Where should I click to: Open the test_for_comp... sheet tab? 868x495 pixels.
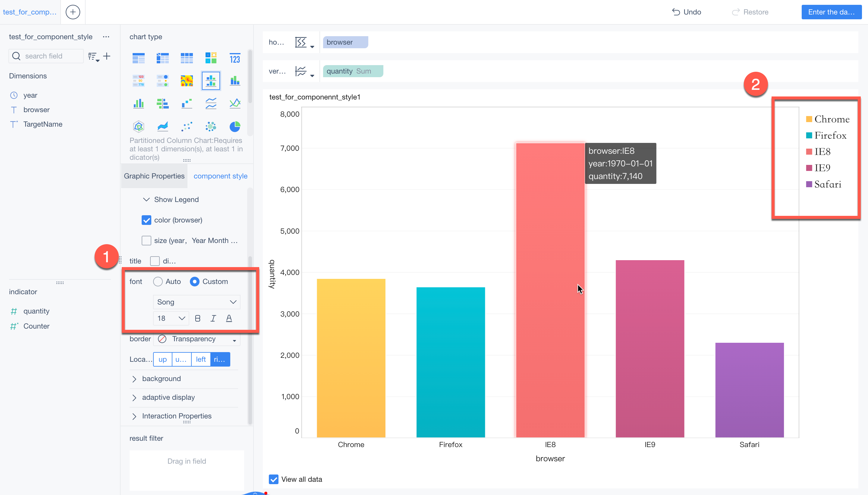[30, 12]
